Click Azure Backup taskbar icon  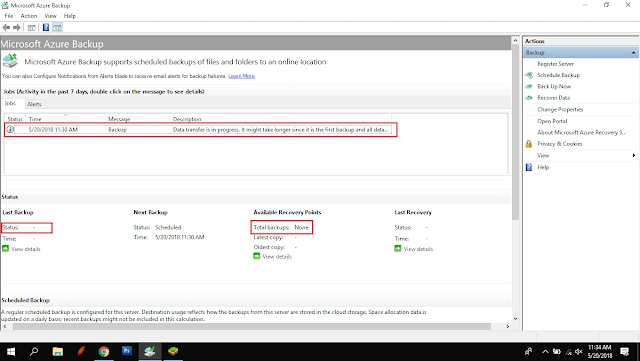[x=150, y=351]
